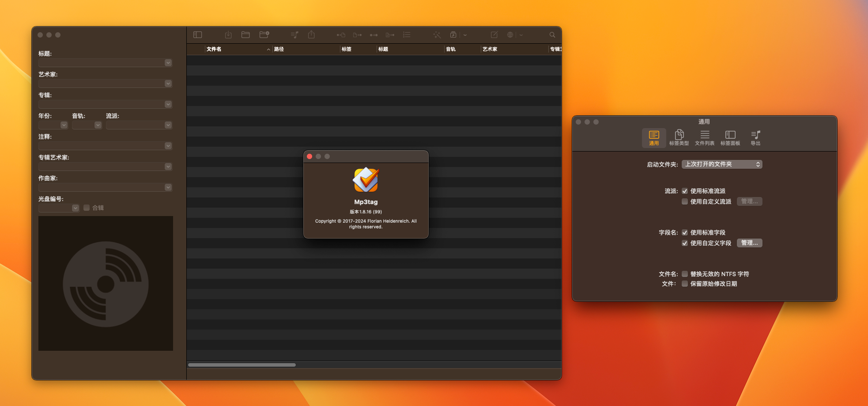Toggle 使用自定义字段 checkbox
Screen dimensions: 868x406
[685, 243]
